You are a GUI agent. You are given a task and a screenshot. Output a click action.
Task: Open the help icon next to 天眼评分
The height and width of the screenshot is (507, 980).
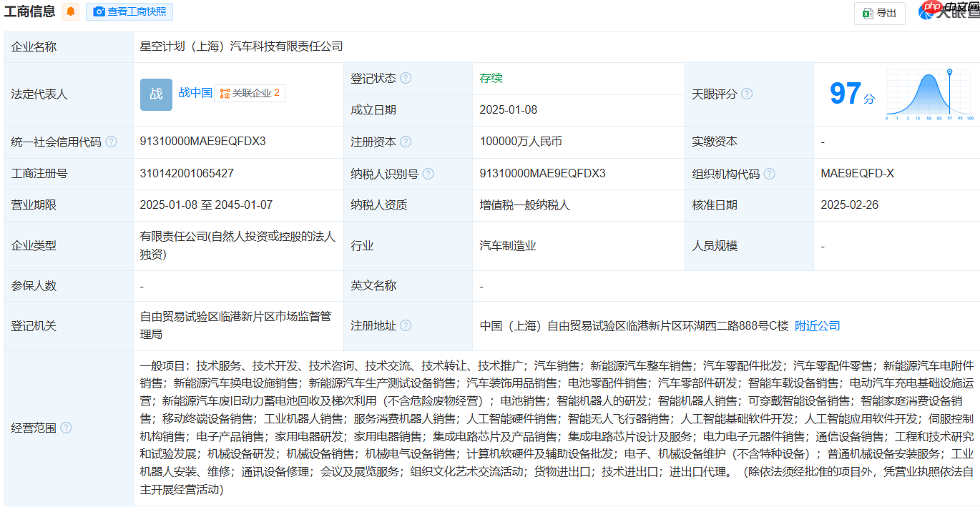(747, 94)
